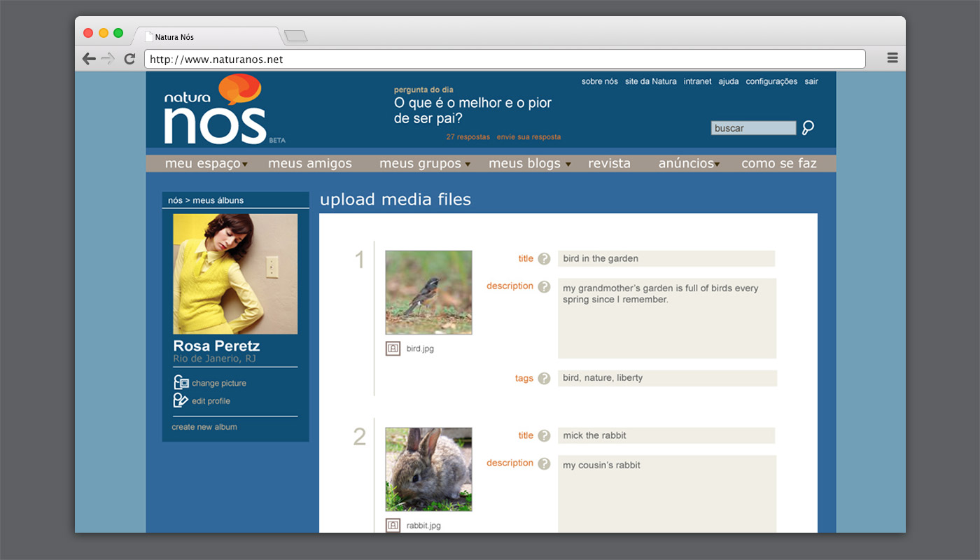Click the magnifier search icon
This screenshot has height=560, width=980.
(808, 127)
